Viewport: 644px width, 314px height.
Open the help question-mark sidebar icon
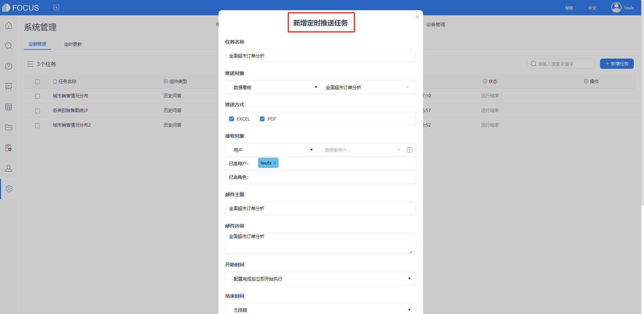9,66
